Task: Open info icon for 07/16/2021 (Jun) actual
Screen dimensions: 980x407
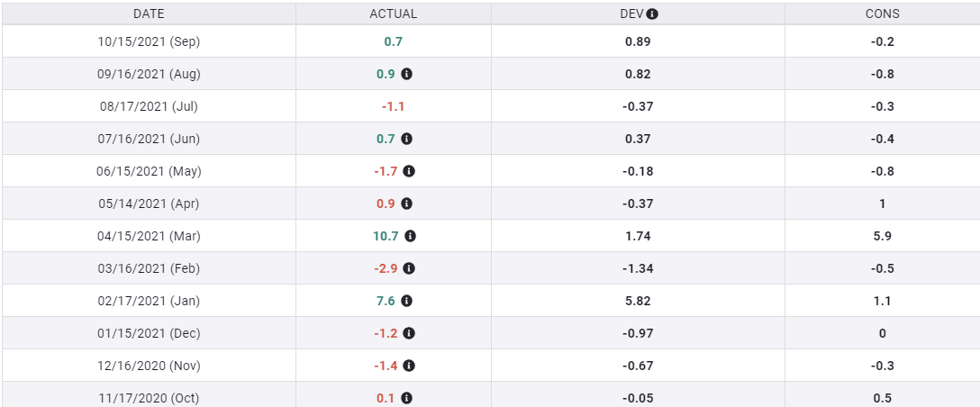Action: (x=407, y=139)
